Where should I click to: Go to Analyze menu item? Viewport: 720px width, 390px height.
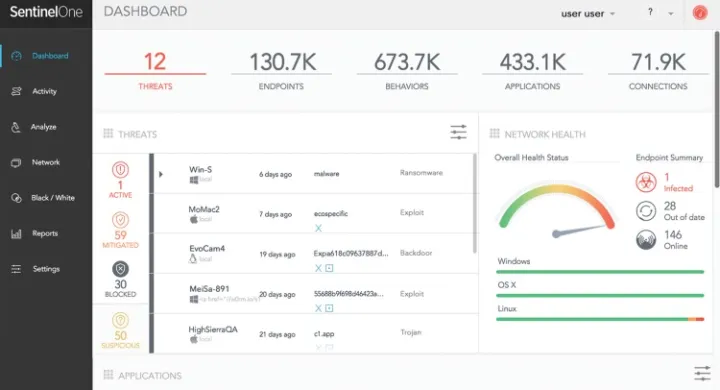point(44,127)
